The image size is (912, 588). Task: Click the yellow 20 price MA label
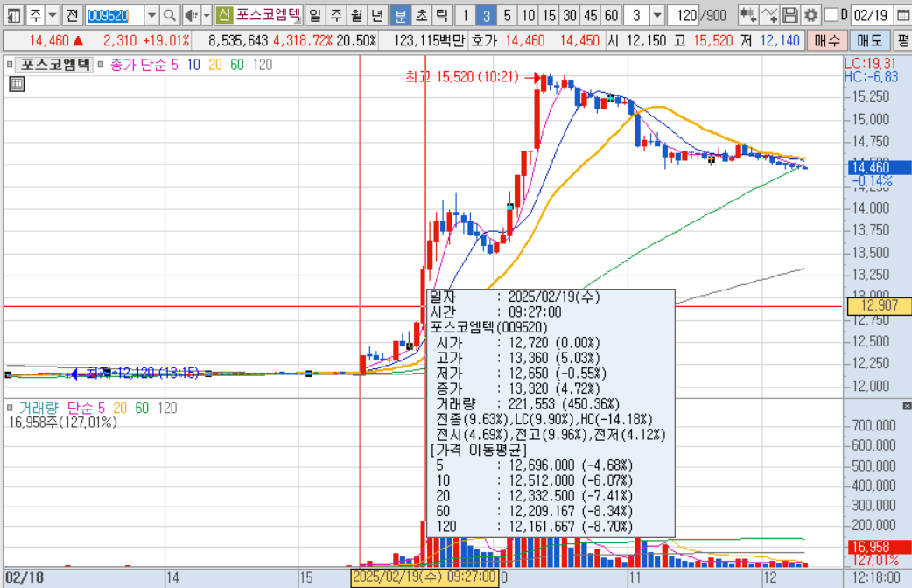pyautogui.click(x=215, y=65)
